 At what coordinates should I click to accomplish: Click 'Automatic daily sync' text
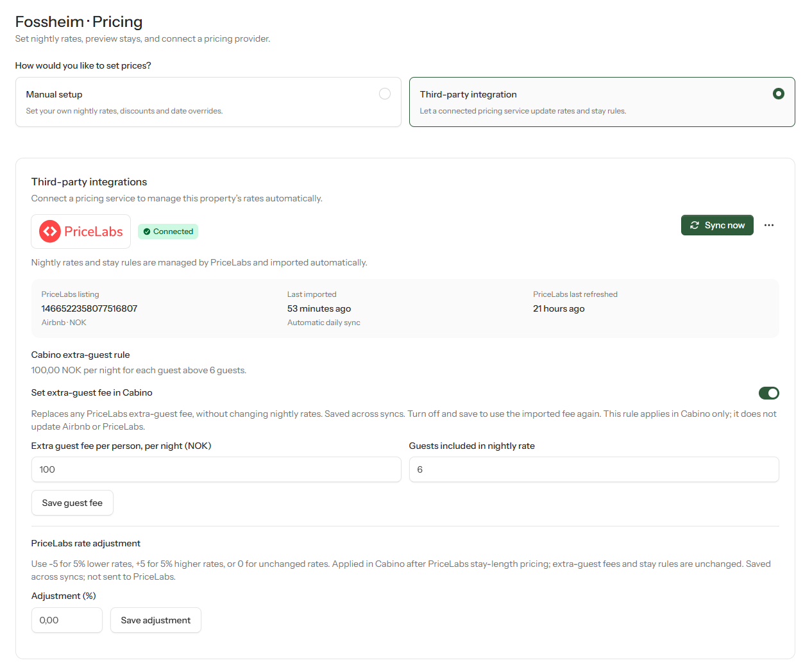pyautogui.click(x=324, y=323)
